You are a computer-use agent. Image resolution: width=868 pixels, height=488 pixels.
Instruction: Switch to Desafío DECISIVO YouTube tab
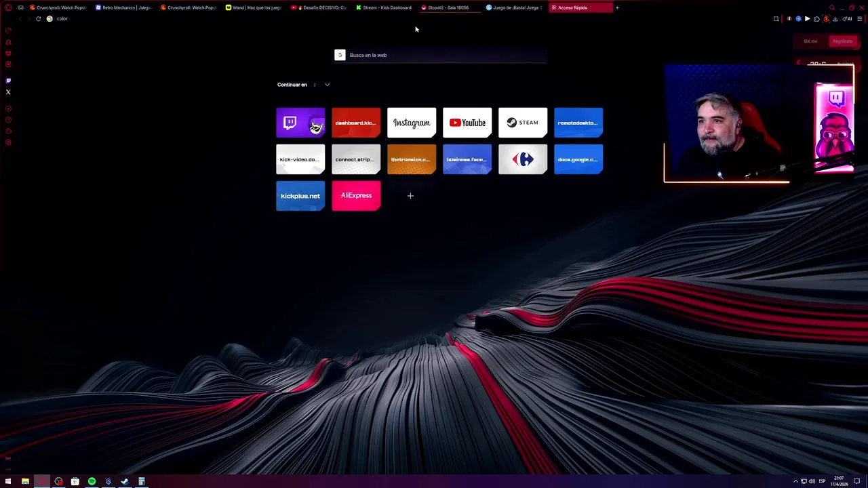[318, 7]
